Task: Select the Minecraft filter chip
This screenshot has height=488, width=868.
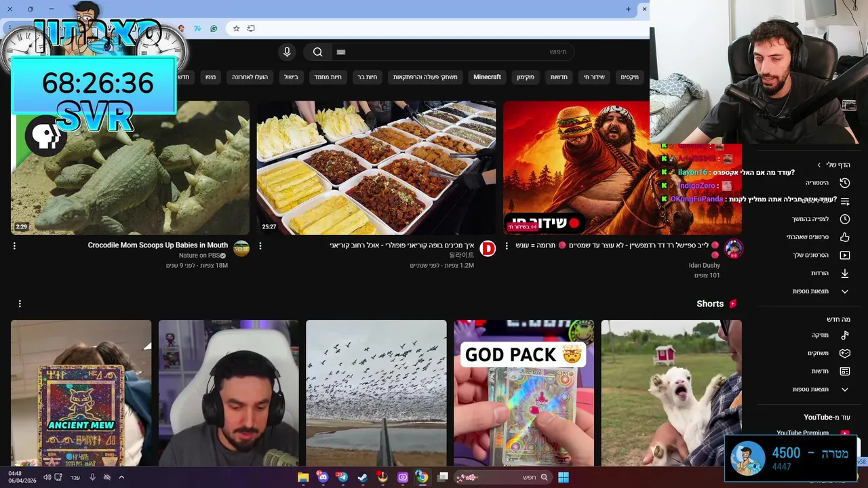Action: (487, 77)
